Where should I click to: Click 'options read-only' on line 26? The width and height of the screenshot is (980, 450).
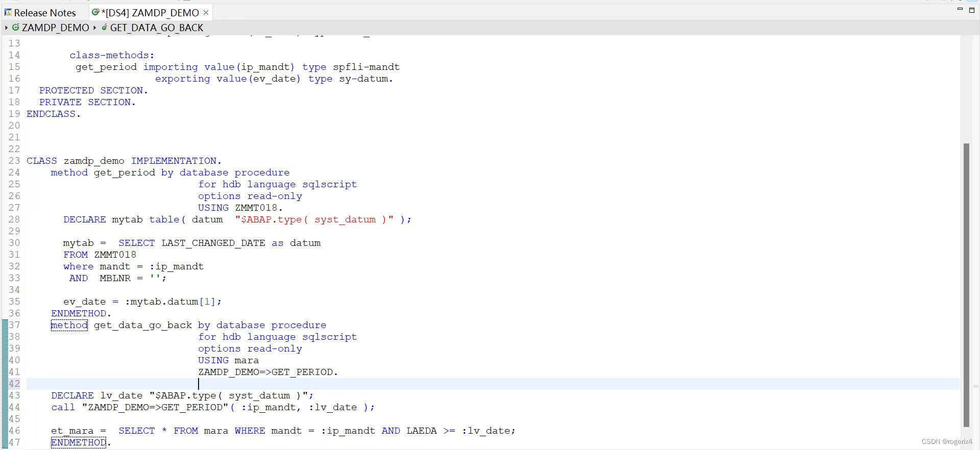click(250, 196)
